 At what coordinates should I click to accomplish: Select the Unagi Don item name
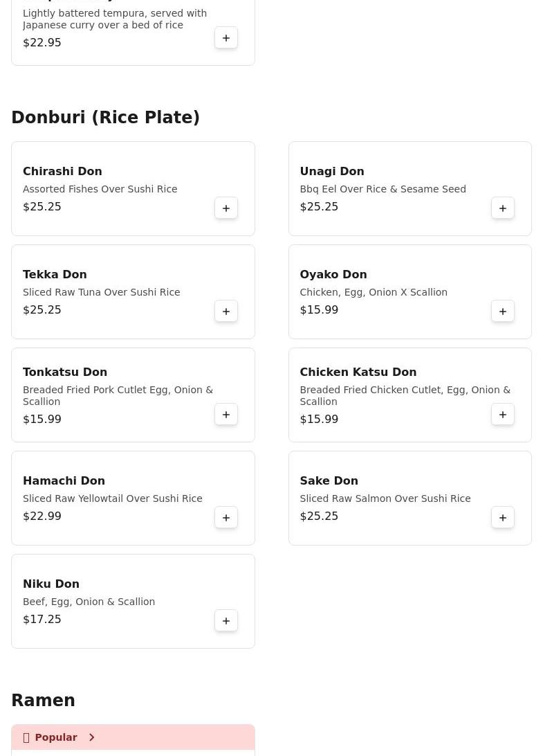click(332, 171)
